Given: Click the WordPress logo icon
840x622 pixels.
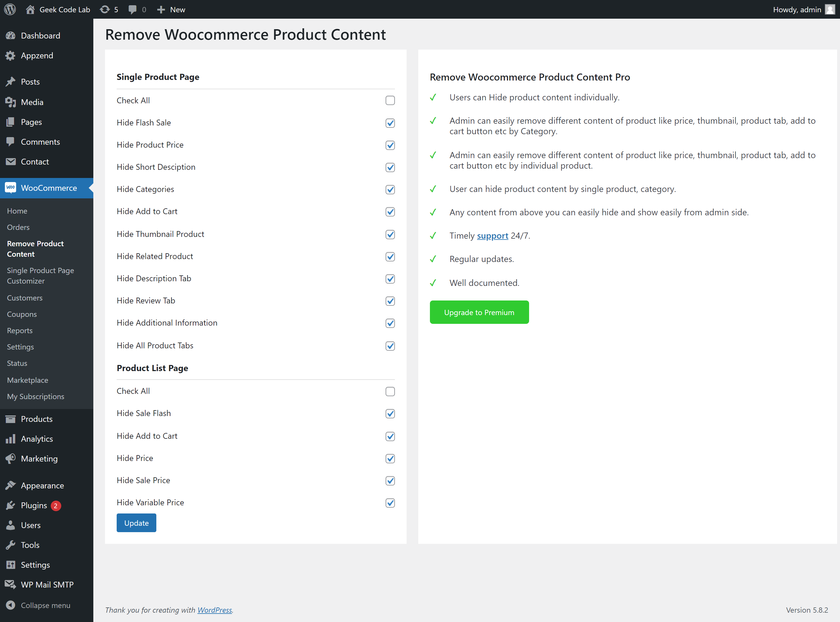Looking at the screenshot, I should (10, 9).
